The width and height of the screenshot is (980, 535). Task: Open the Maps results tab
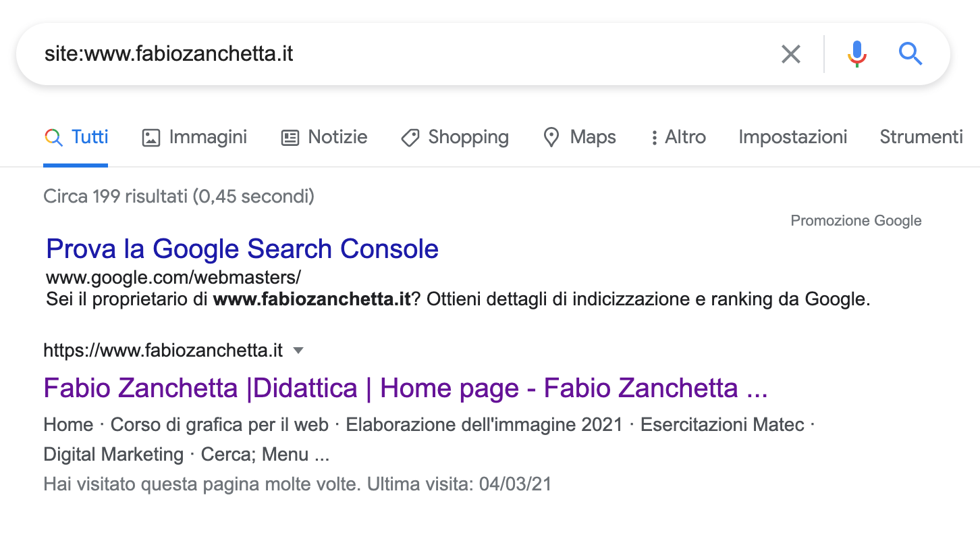tap(580, 137)
